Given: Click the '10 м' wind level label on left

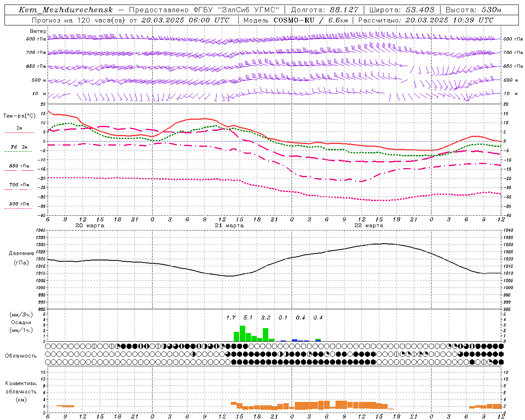Looking at the screenshot, I should (x=39, y=94).
